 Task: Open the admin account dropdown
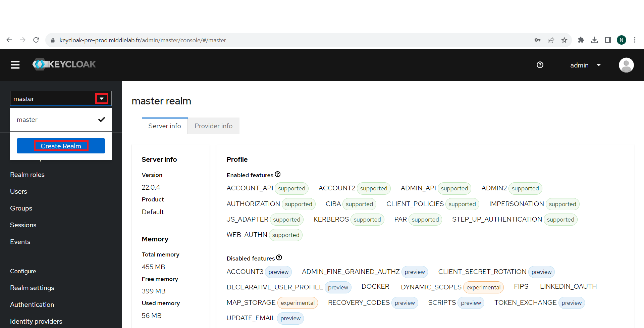coord(585,65)
